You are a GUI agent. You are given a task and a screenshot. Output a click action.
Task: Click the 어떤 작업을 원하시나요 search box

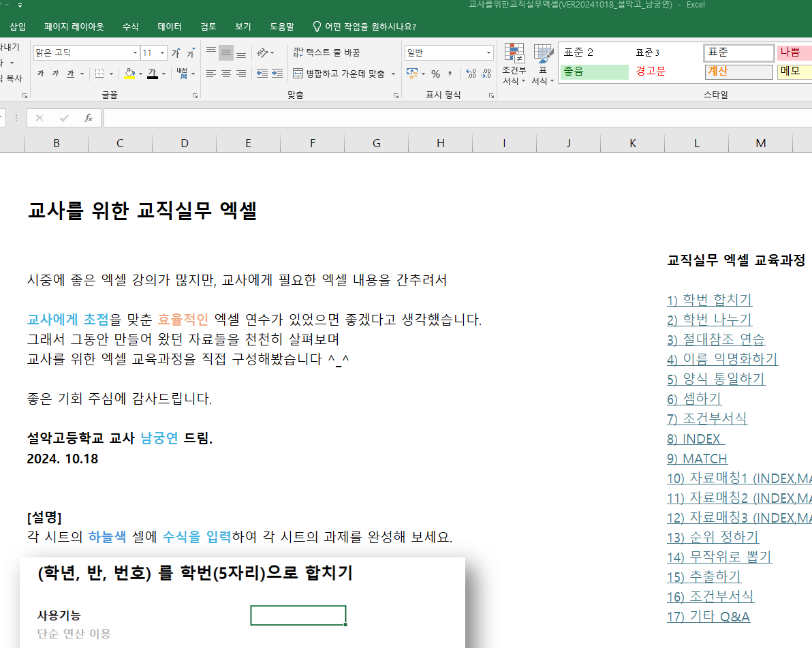pos(365,27)
